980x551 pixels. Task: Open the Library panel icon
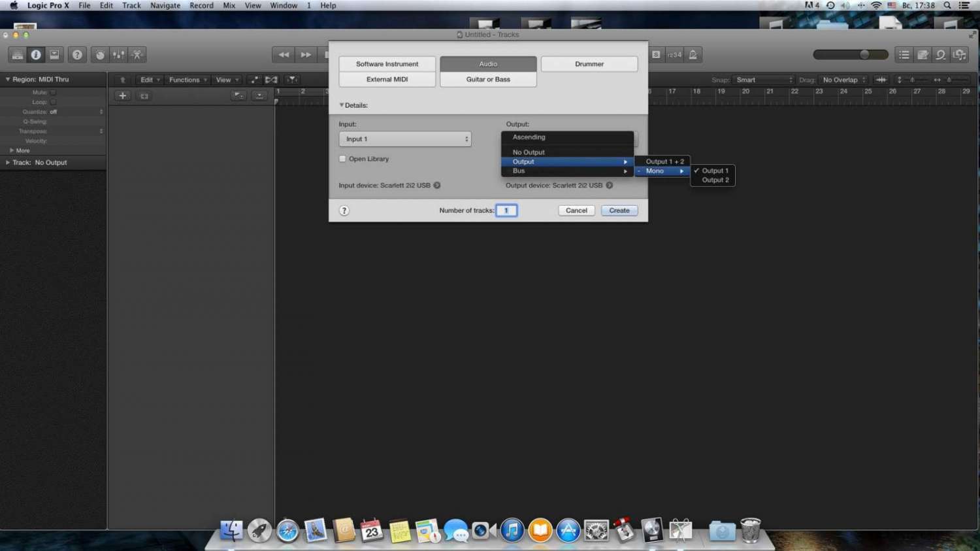18,55
